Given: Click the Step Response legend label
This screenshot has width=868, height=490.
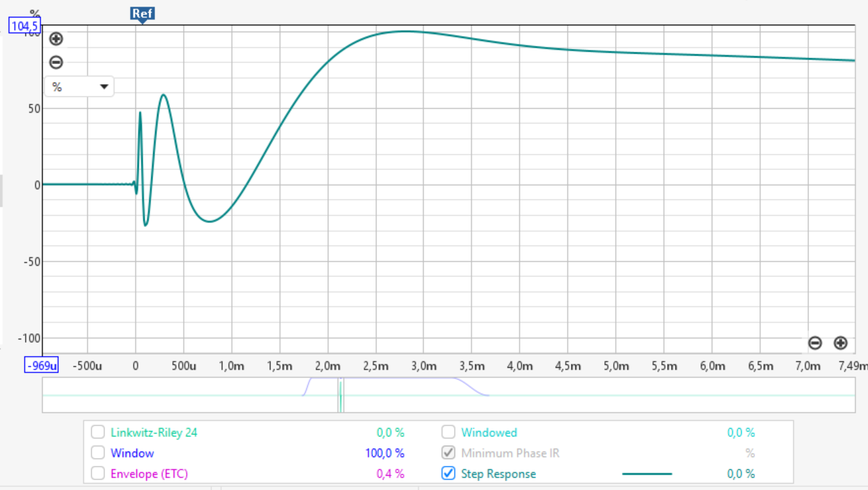Looking at the screenshot, I should (498, 474).
